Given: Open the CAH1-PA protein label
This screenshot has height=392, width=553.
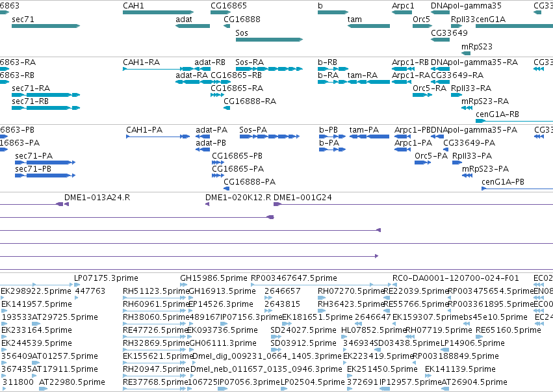Looking at the screenshot, I should [144, 130].
